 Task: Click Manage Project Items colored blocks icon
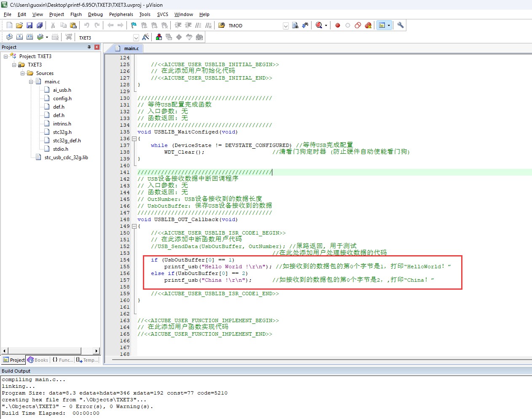[159, 37]
